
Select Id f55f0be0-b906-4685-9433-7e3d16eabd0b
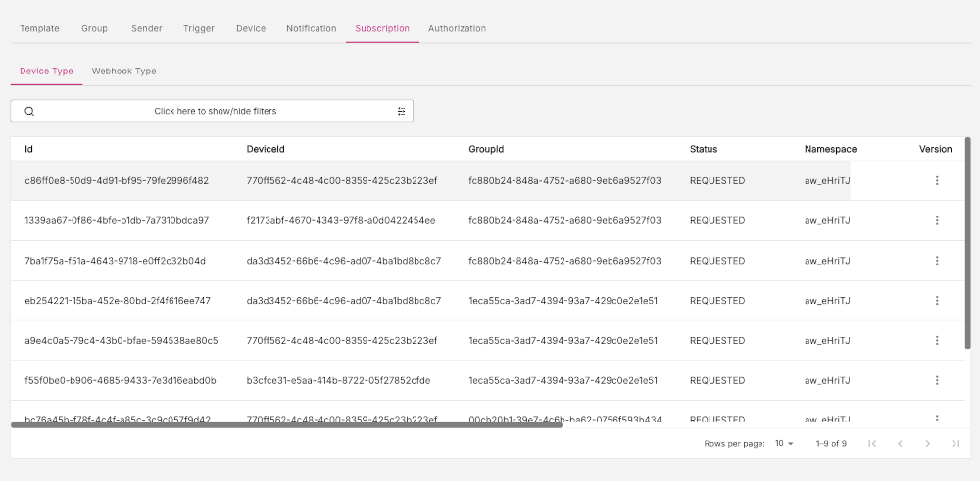[121, 381]
